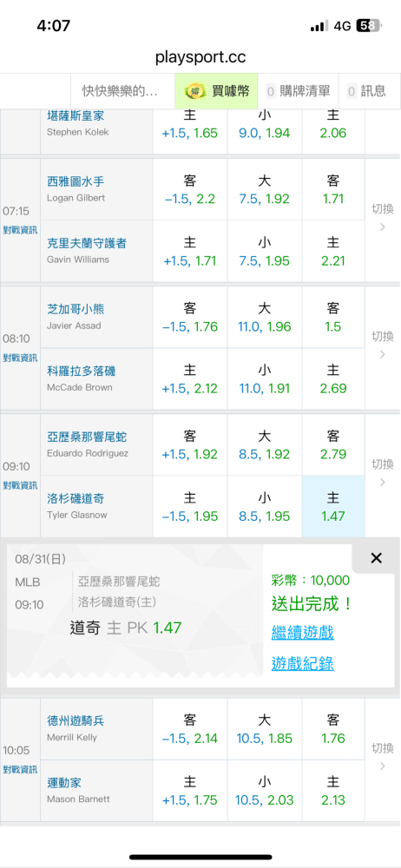Select under 小 8.5, 1.95
401x868 pixels.
click(x=264, y=507)
